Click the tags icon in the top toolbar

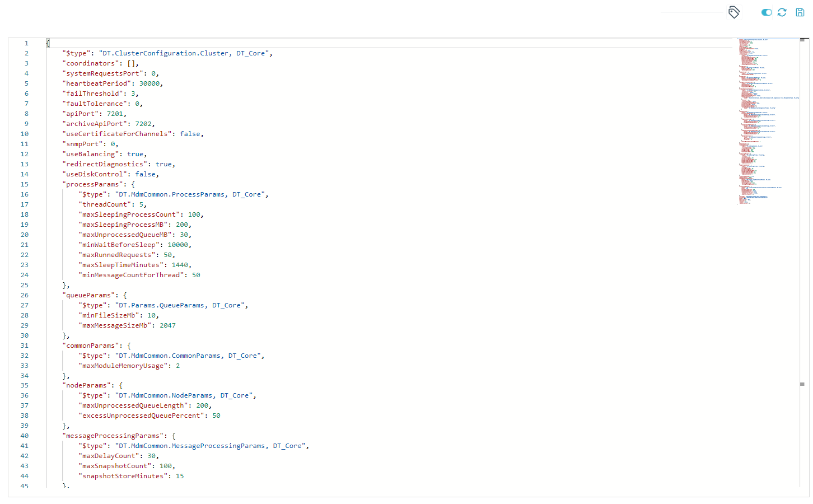click(x=734, y=12)
